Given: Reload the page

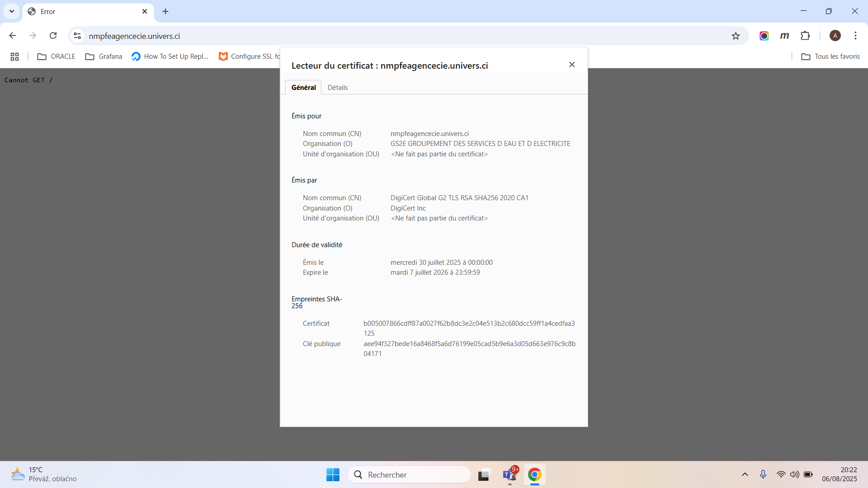Looking at the screenshot, I should [53, 36].
